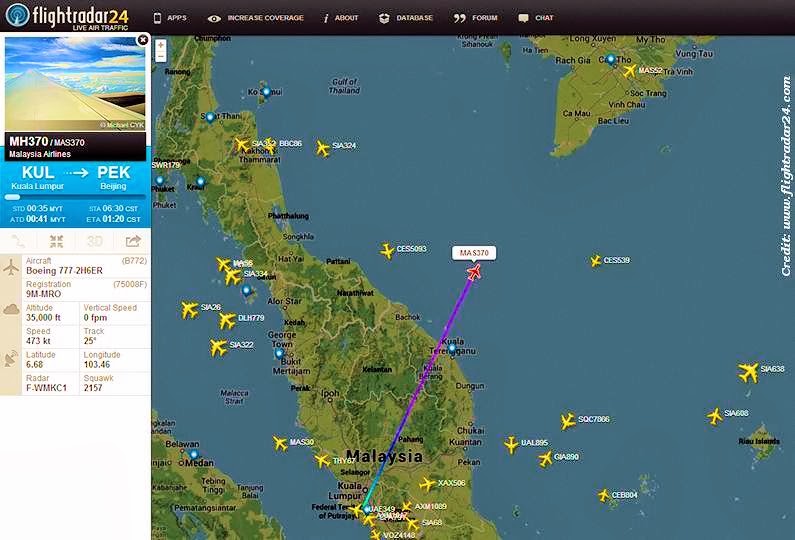795x540 pixels.
Task: Click the 473 kt speed value
Action: pos(38,341)
